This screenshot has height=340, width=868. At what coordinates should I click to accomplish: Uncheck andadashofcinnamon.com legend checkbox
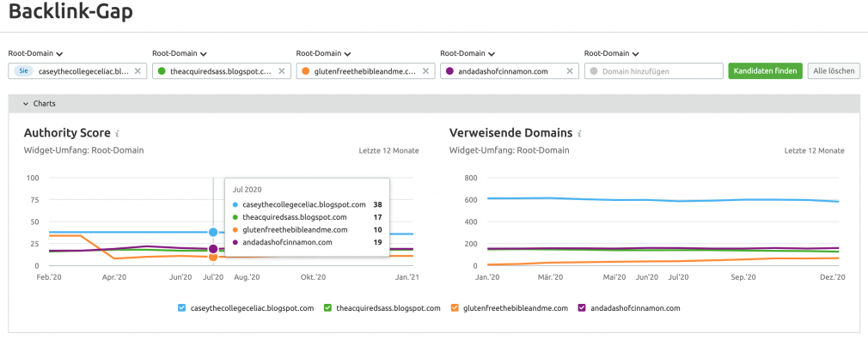[582, 308]
